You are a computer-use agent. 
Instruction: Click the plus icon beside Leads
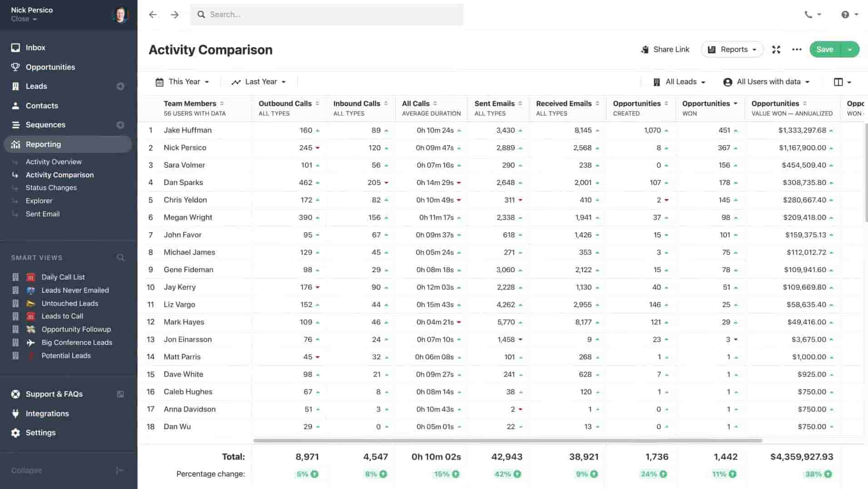pos(120,86)
